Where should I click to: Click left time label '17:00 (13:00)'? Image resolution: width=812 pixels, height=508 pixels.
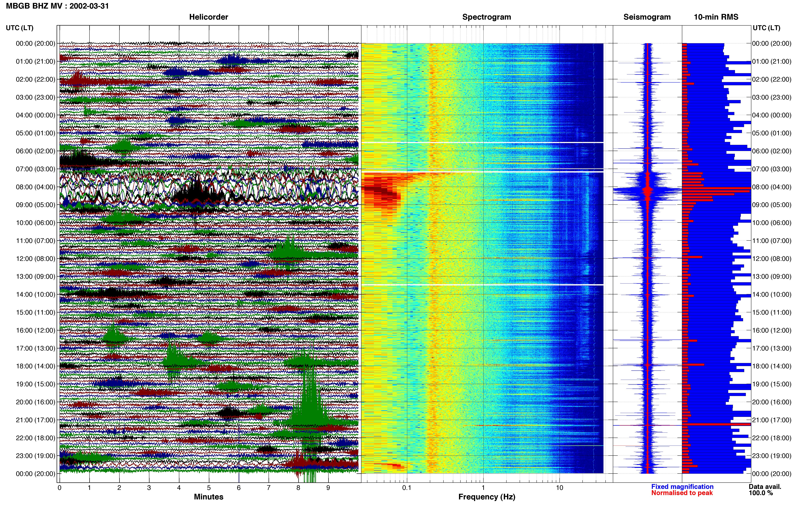pyautogui.click(x=36, y=348)
